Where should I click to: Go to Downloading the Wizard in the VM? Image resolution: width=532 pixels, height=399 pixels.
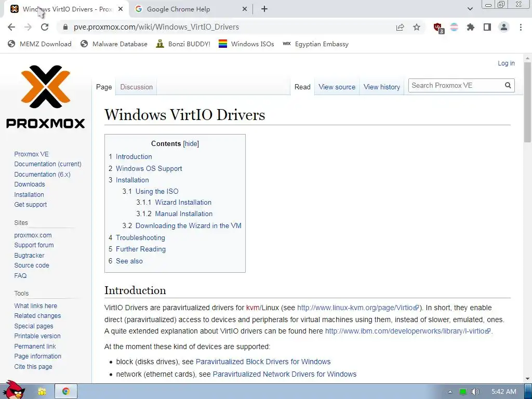pos(188,225)
